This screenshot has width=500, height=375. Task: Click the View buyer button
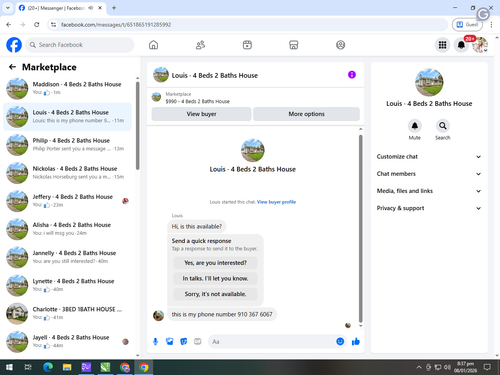[201, 114]
